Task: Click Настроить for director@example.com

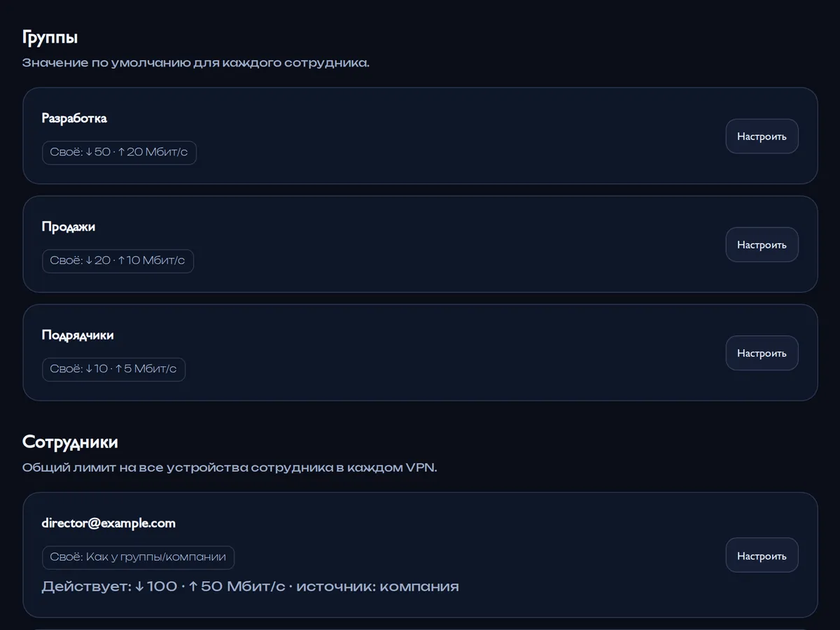Action: 762,556
